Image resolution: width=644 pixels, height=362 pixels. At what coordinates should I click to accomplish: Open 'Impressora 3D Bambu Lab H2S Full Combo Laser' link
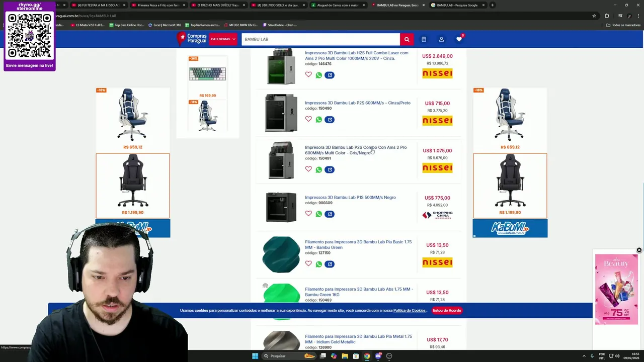[357, 55]
